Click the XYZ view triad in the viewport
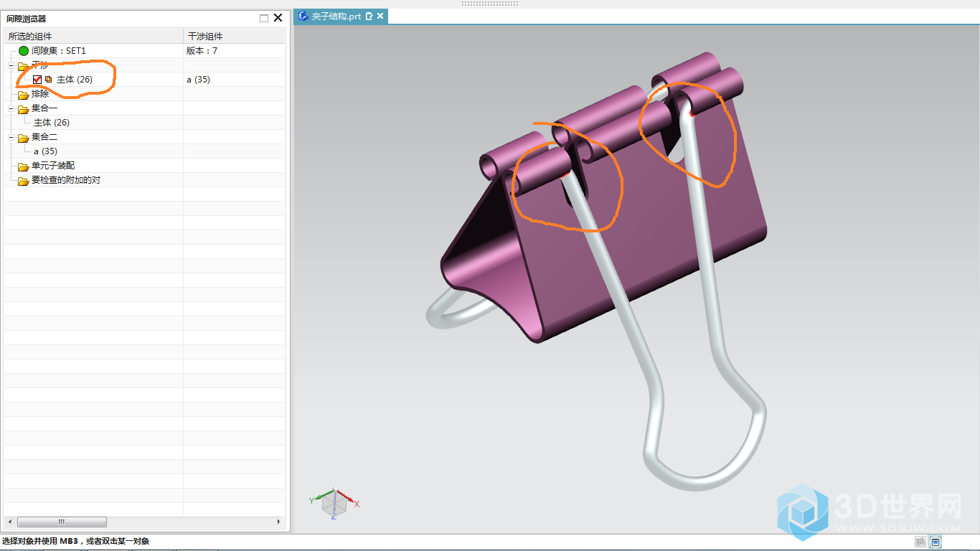This screenshot has width=980, height=551. coord(334,503)
